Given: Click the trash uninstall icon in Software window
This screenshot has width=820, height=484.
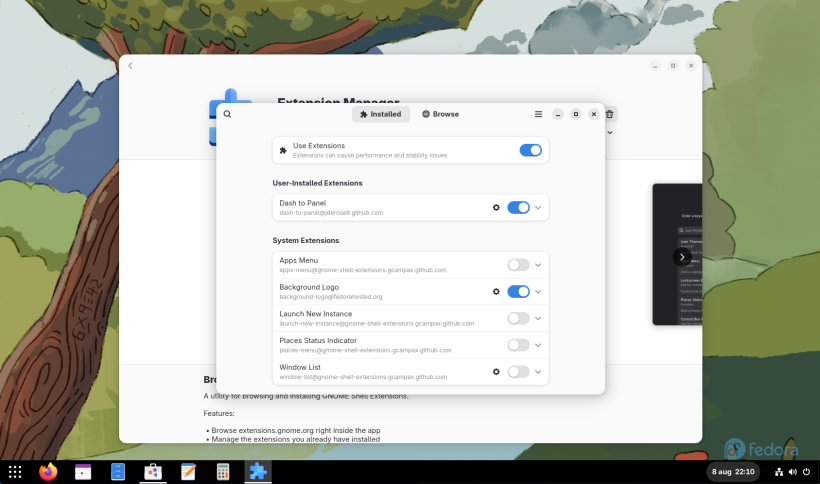Looking at the screenshot, I should [610, 114].
